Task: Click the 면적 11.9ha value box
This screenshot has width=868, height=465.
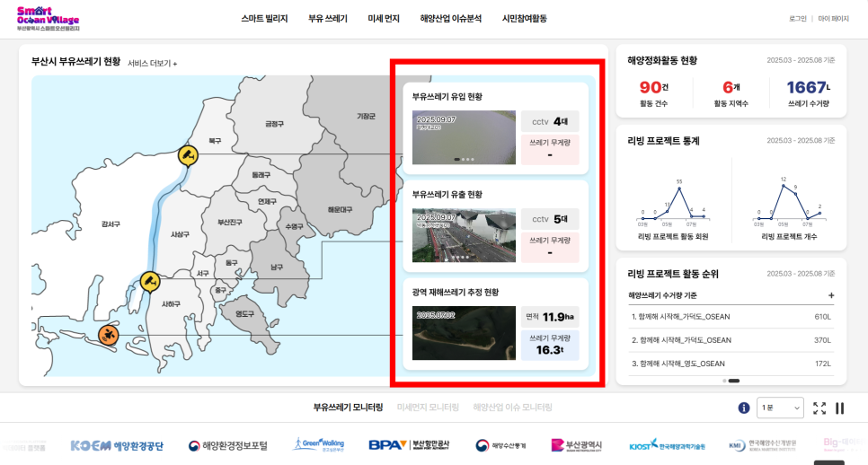Action: 550,317
